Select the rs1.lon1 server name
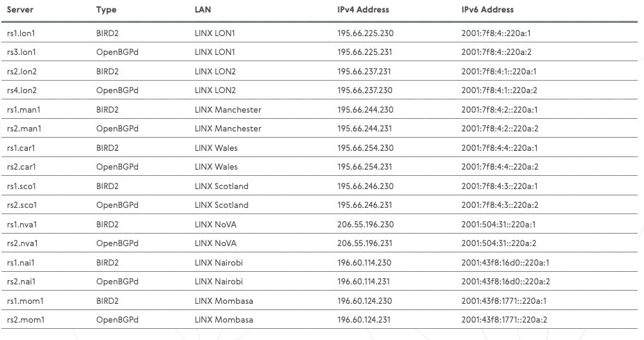Image resolution: width=644 pixels, height=340 pixels. [22, 33]
